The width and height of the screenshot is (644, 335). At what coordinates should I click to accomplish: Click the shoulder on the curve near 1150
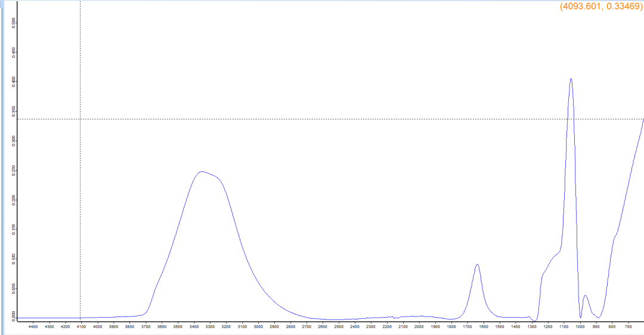pos(555,256)
